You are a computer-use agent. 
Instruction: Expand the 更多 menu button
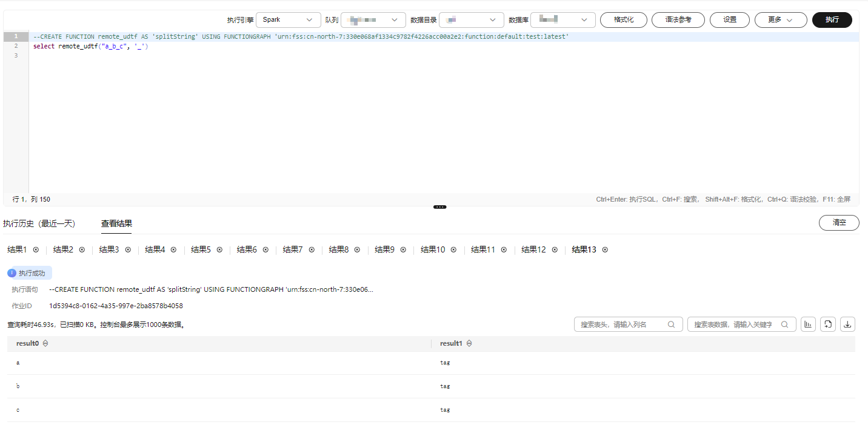point(781,20)
